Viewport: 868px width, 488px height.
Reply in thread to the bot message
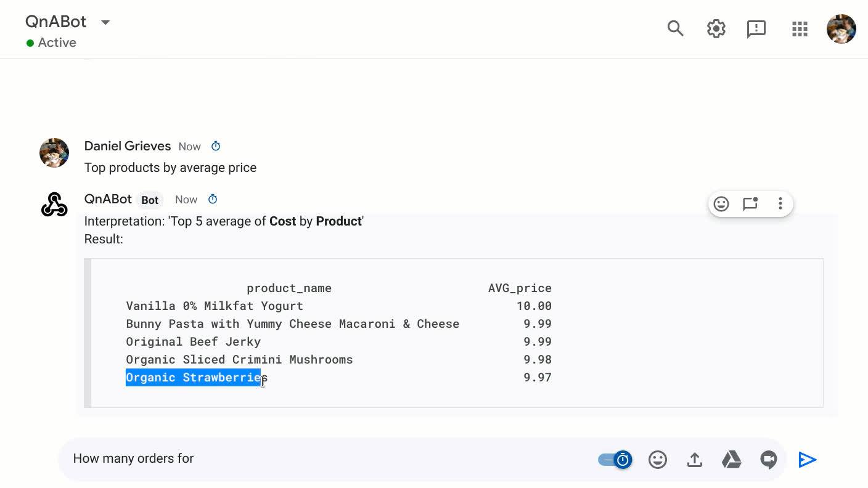click(750, 204)
